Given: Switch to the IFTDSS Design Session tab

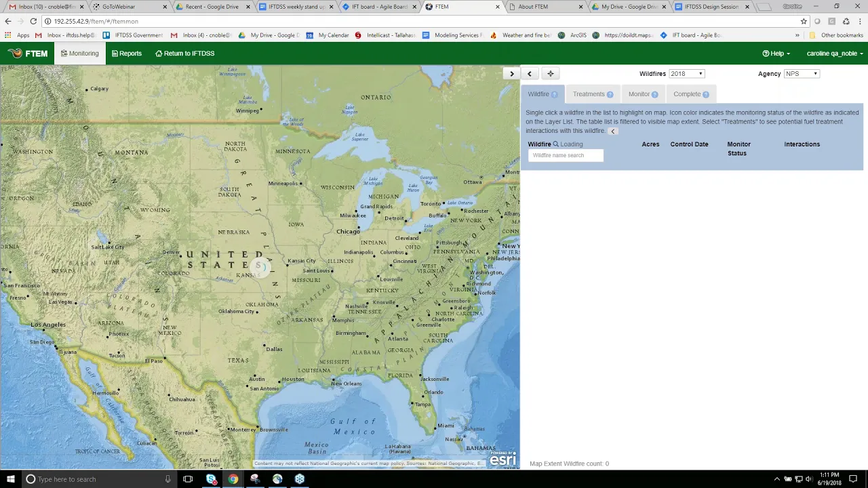Looking at the screenshot, I should click(x=711, y=7).
